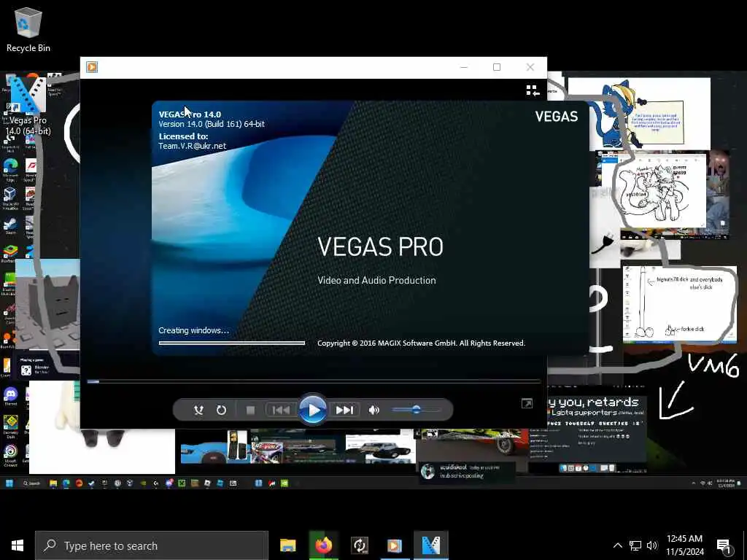Viewport: 747px width, 560px height.
Task: Mute the Media Player speaker icon
Action: click(374, 410)
